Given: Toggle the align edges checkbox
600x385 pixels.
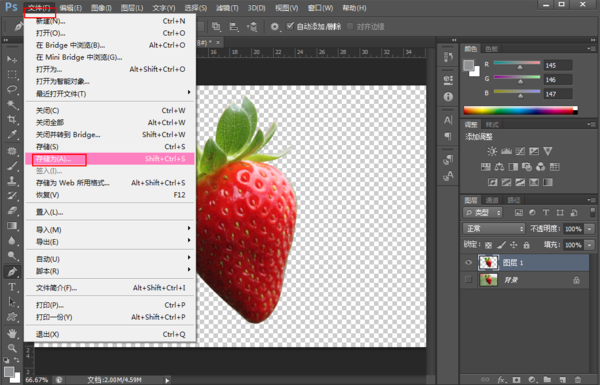Looking at the screenshot, I should pyautogui.click(x=350, y=26).
